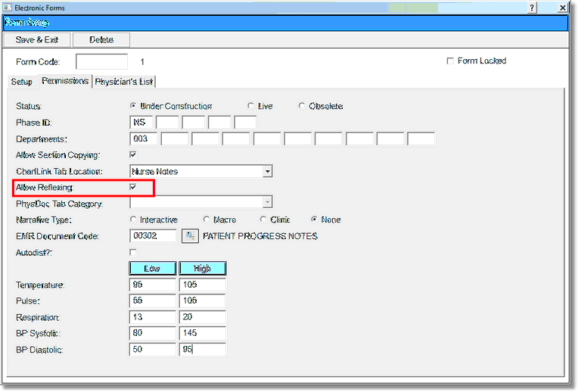This screenshot has height=392, width=578.
Task: Select the Permissions tab
Action: (65, 81)
